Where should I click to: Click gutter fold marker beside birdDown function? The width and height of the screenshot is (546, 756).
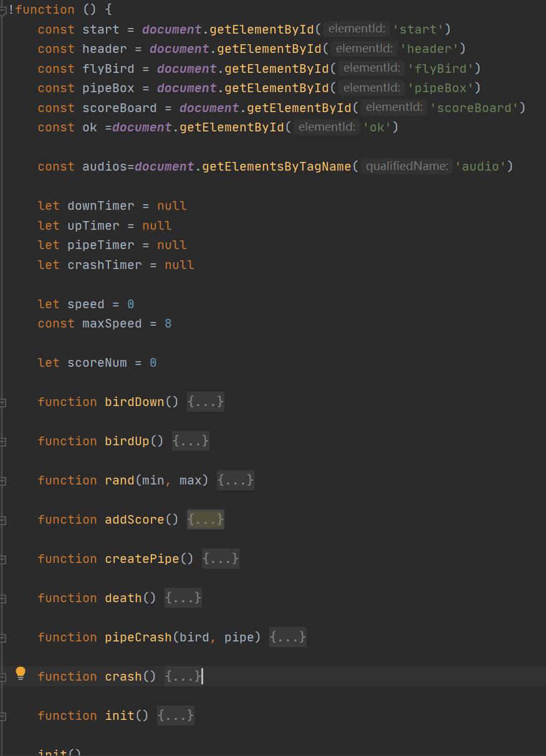pos(2,403)
